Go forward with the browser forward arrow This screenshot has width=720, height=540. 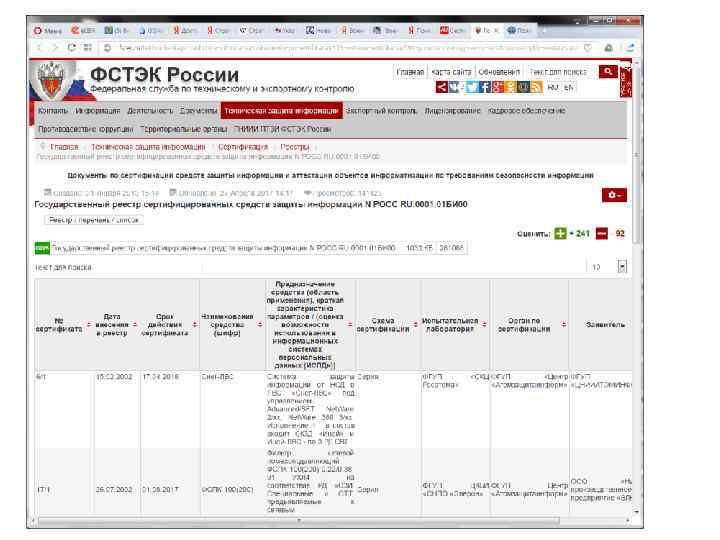(55, 47)
